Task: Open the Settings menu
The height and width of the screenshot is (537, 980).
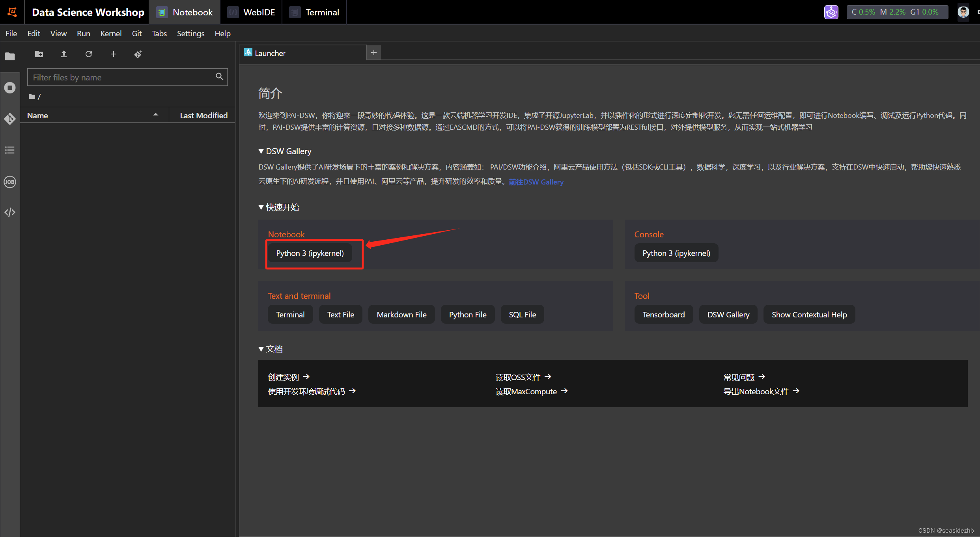Action: 190,34
